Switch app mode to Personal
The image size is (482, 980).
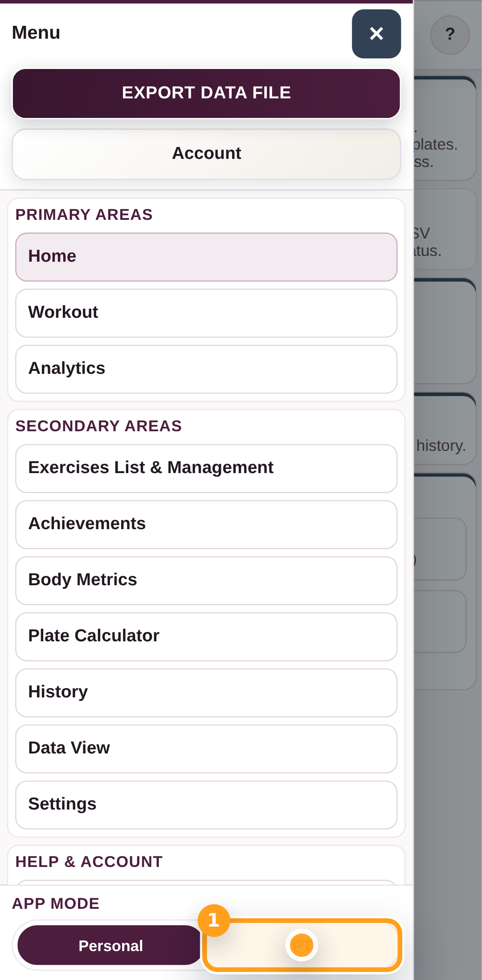point(110,945)
